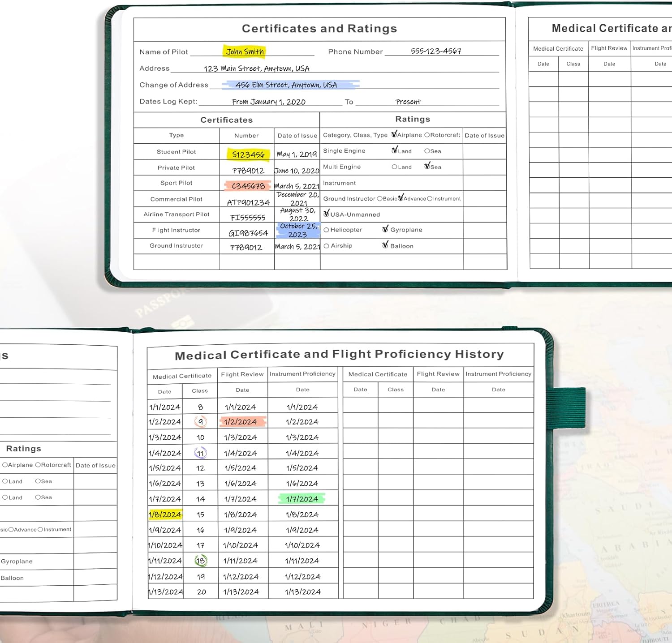Untick Land mark in Single Engine row
The height and width of the screenshot is (643, 672).
(395, 150)
